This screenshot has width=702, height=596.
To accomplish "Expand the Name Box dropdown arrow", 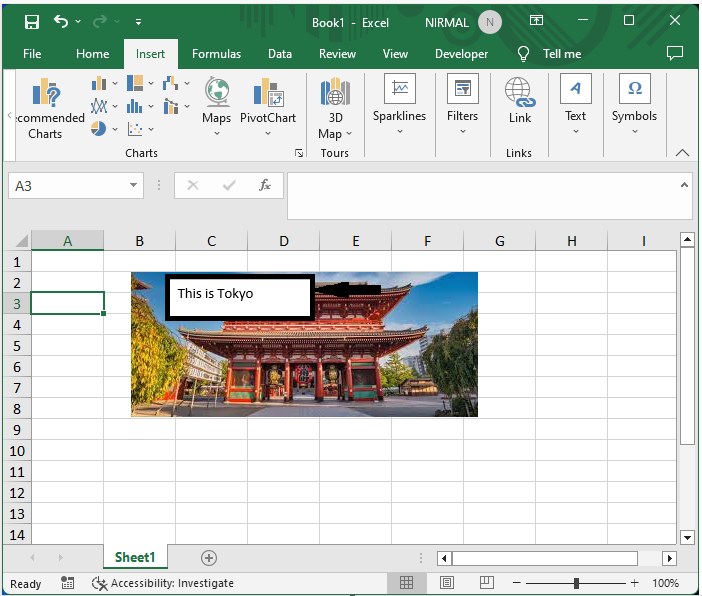I will pyautogui.click(x=135, y=186).
